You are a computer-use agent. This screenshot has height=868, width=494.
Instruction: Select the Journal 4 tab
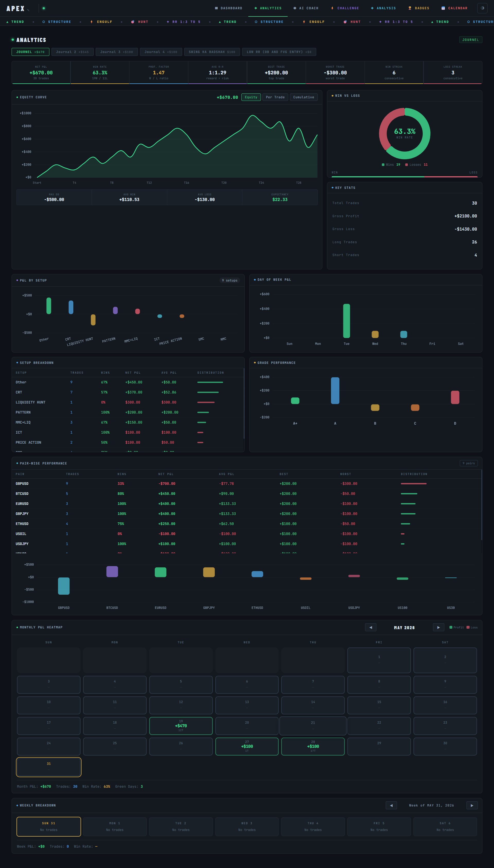161,52
